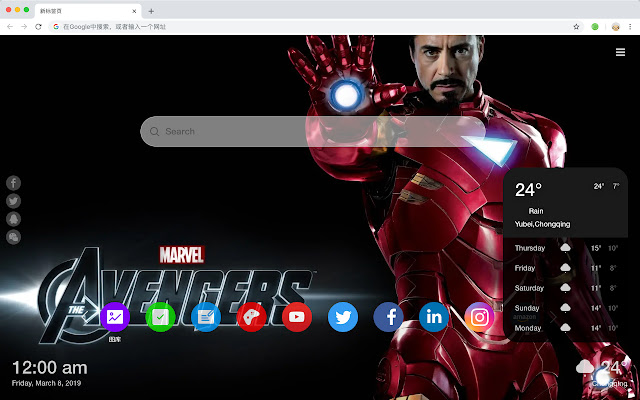
Task: Select the Thursday forecast row
Action: [566, 248]
